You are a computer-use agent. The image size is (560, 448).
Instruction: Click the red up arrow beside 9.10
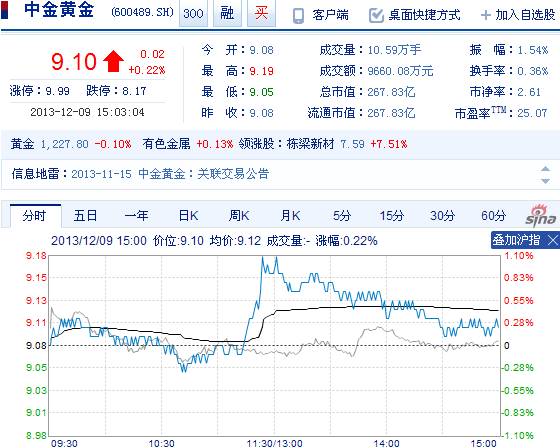(114, 61)
